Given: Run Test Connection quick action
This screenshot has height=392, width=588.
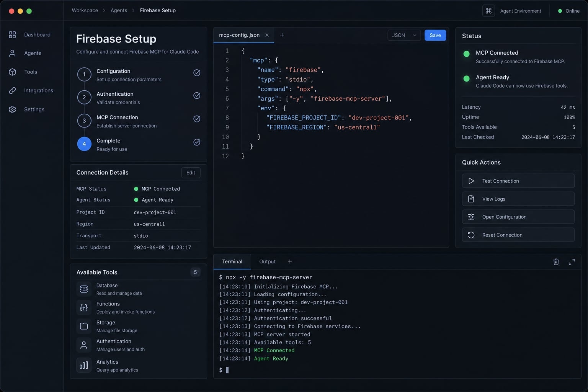Looking at the screenshot, I should pos(518,181).
